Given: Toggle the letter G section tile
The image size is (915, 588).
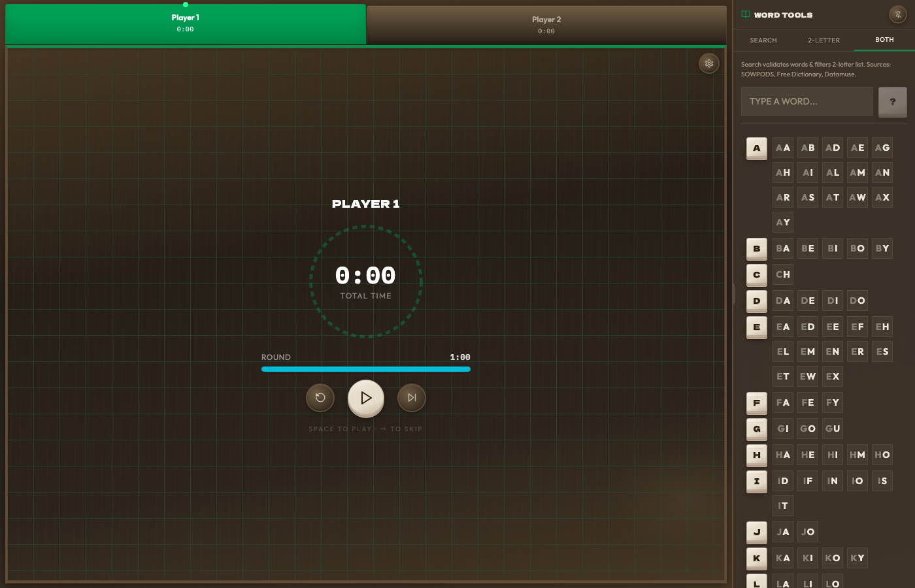Looking at the screenshot, I should (756, 429).
